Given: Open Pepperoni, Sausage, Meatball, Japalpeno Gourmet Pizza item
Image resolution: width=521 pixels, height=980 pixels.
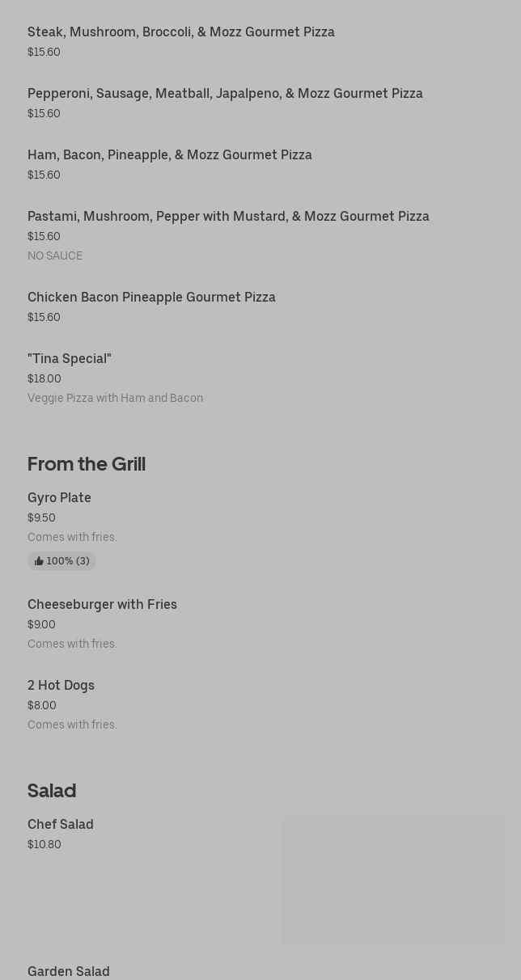Looking at the screenshot, I should click(x=225, y=94).
